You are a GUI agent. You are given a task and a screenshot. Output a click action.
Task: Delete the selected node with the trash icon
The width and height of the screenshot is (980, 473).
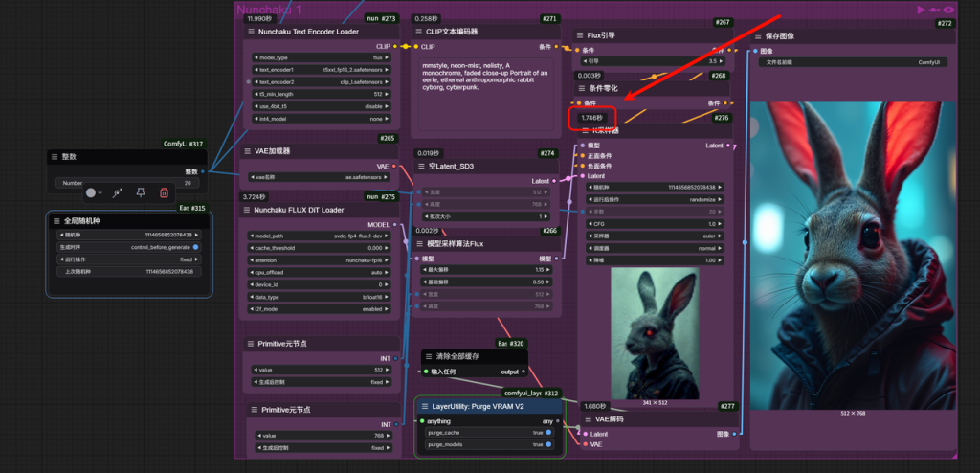click(164, 192)
